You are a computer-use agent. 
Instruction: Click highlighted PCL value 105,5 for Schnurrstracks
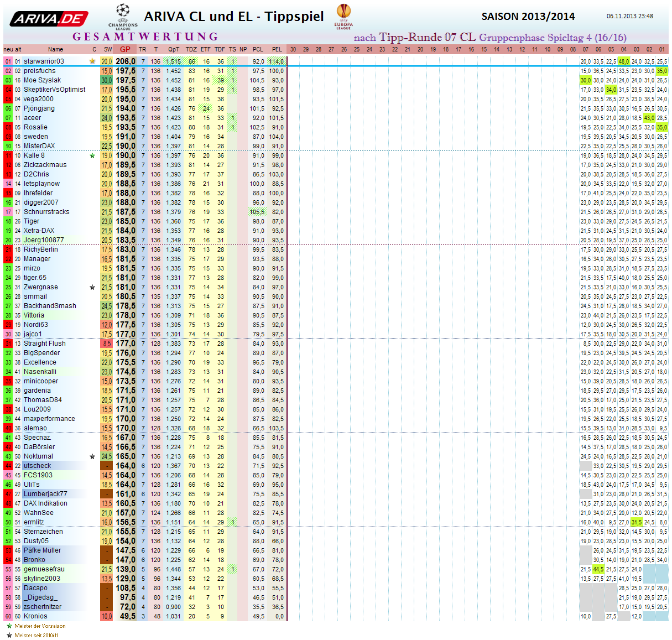tap(257, 212)
